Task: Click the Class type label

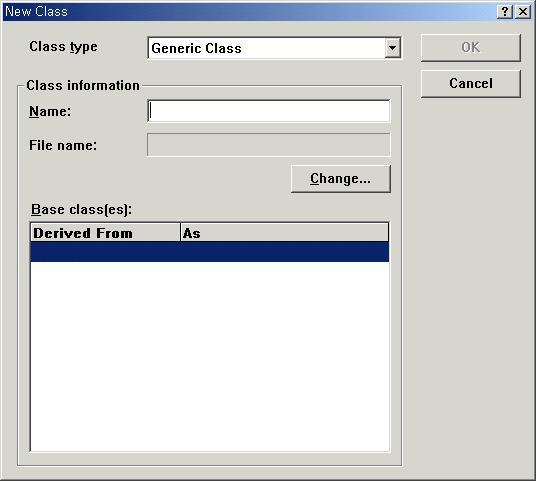Action: click(63, 47)
